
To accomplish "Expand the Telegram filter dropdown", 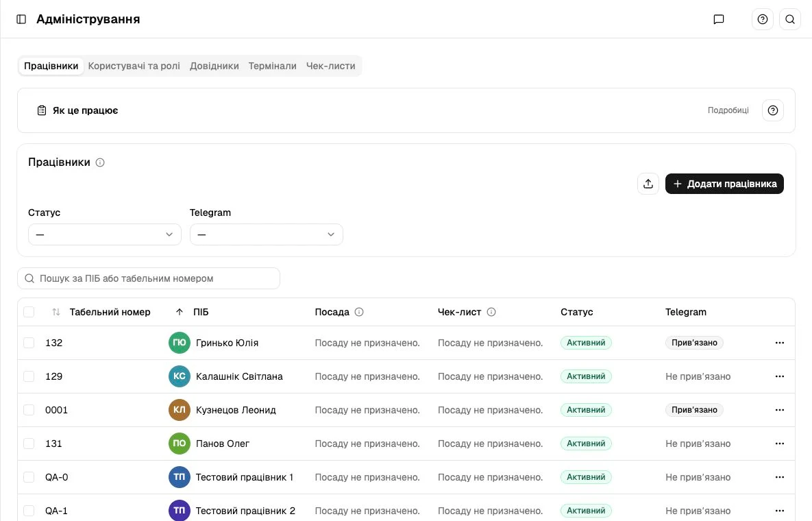I will (266, 234).
